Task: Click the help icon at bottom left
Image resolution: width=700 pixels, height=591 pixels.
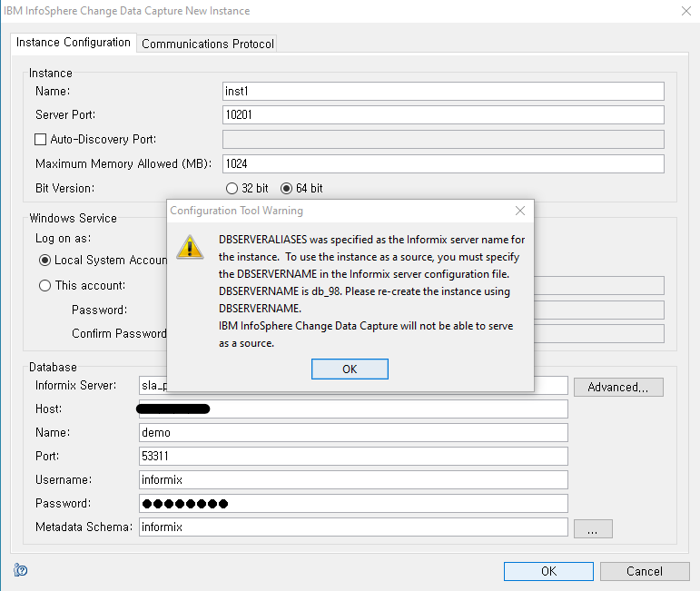Action: click(21, 570)
